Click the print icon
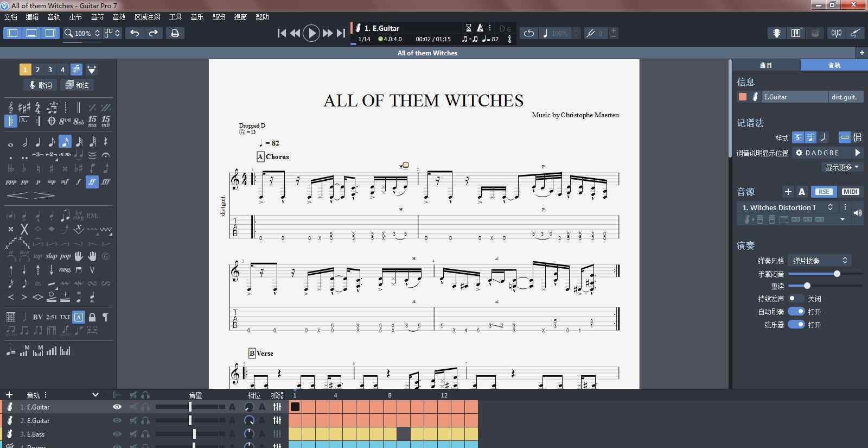This screenshot has width=868, height=448. [175, 33]
